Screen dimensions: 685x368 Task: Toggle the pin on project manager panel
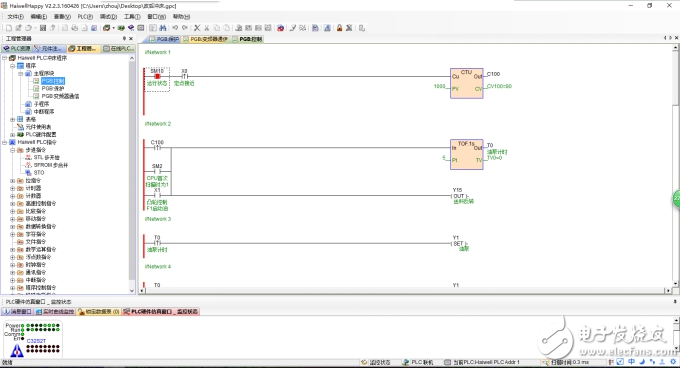pos(124,38)
